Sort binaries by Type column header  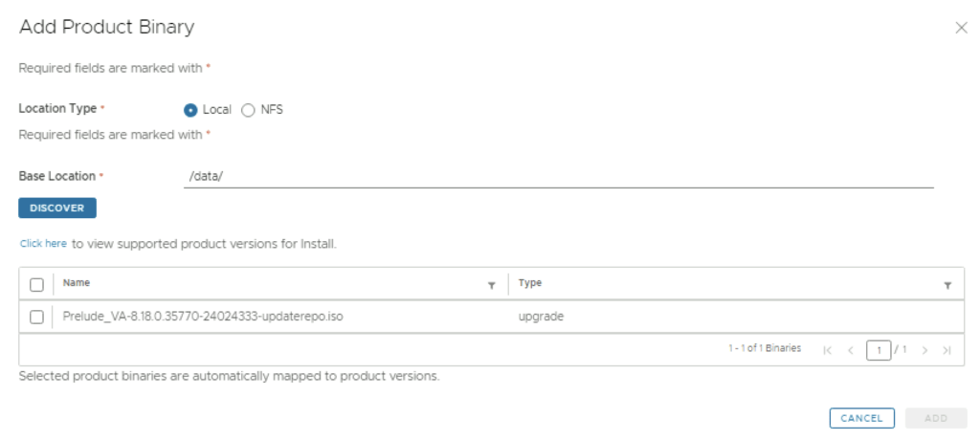(x=530, y=283)
